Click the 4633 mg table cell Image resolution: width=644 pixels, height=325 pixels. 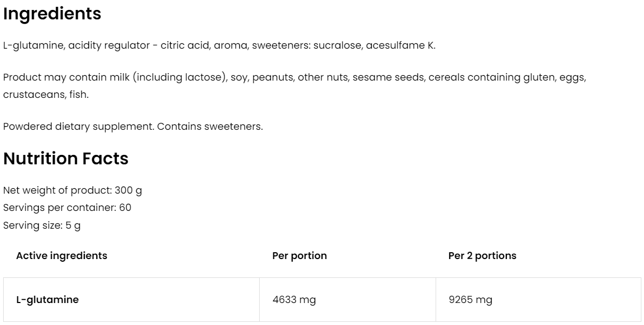click(294, 300)
